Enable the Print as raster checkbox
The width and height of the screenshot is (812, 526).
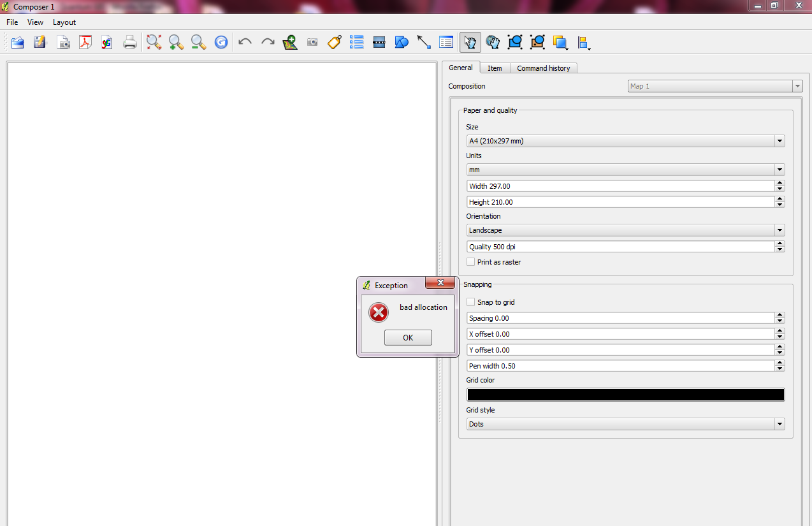pyautogui.click(x=471, y=262)
